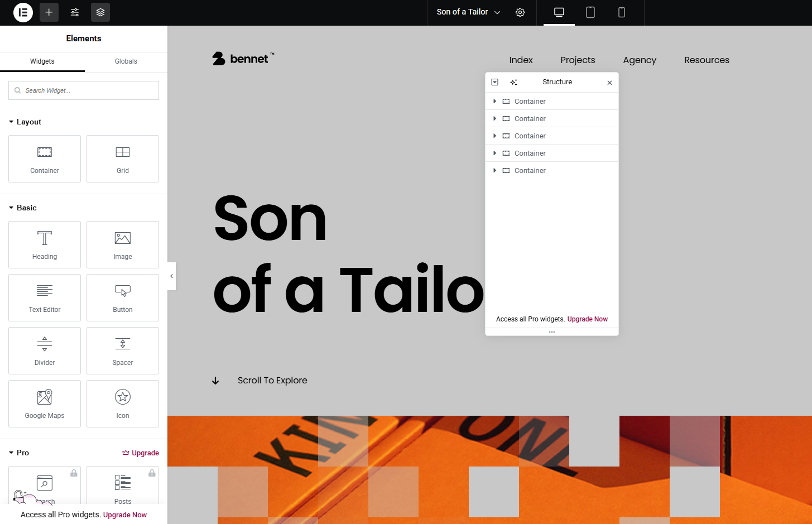Switch to the Globals tab
This screenshot has width=812, height=524.
126,61
